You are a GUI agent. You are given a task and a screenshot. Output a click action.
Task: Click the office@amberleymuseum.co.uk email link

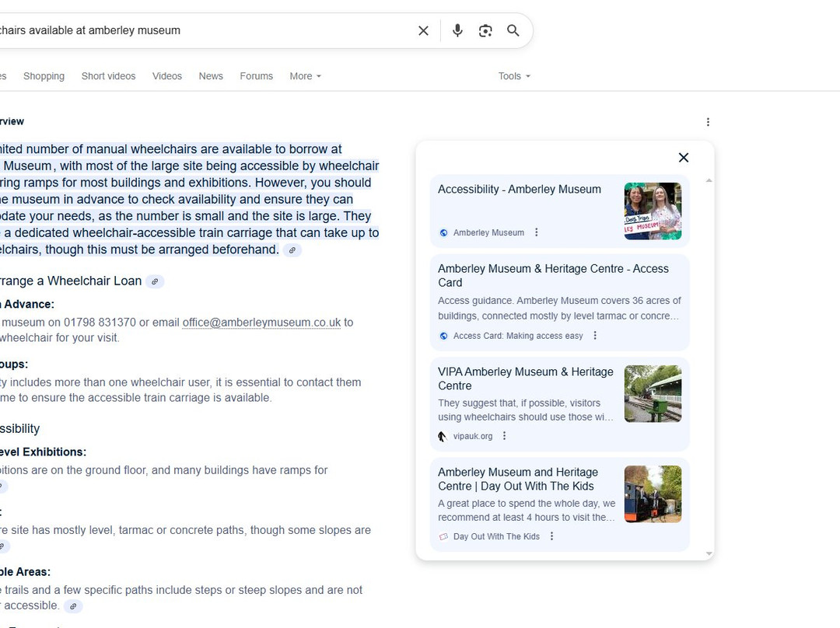tap(261, 323)
